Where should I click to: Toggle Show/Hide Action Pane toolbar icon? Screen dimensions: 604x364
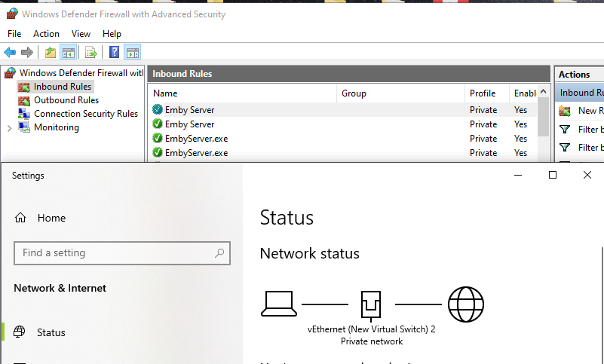pos(132,52)
